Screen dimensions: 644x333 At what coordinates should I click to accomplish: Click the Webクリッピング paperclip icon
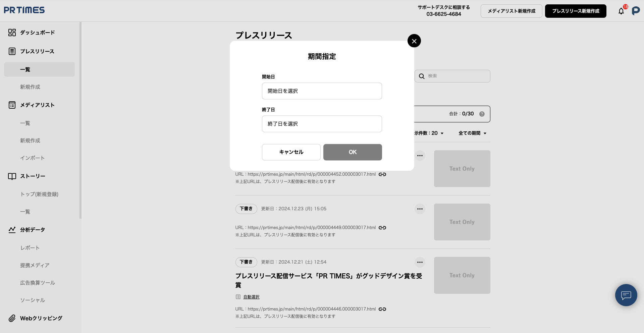pyautogui.click(x=12, y=318)
